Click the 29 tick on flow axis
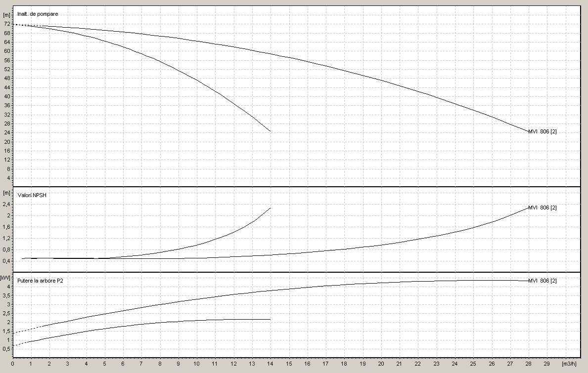588x373 pixels. tap(546, 364)
